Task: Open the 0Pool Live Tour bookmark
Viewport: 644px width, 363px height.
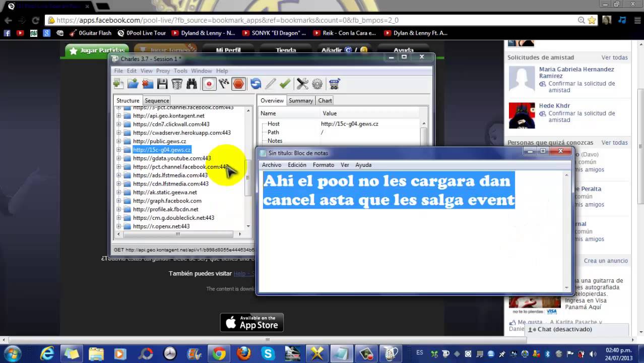Action: click(x=142, y=33)
